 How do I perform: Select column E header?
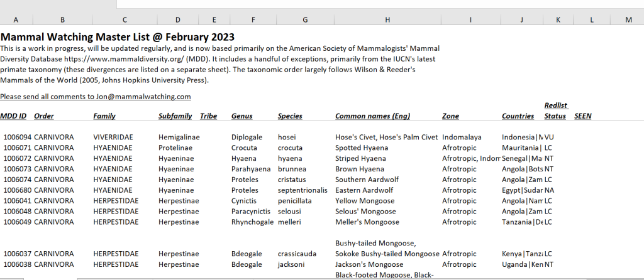[x=214, y=19]
